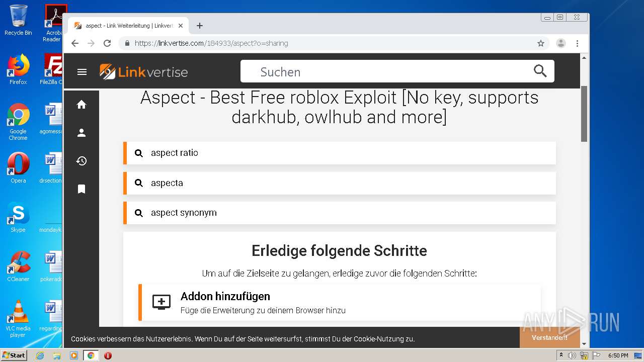
Task: Click the Chrome address bar URL
Action: pos(211,43)
